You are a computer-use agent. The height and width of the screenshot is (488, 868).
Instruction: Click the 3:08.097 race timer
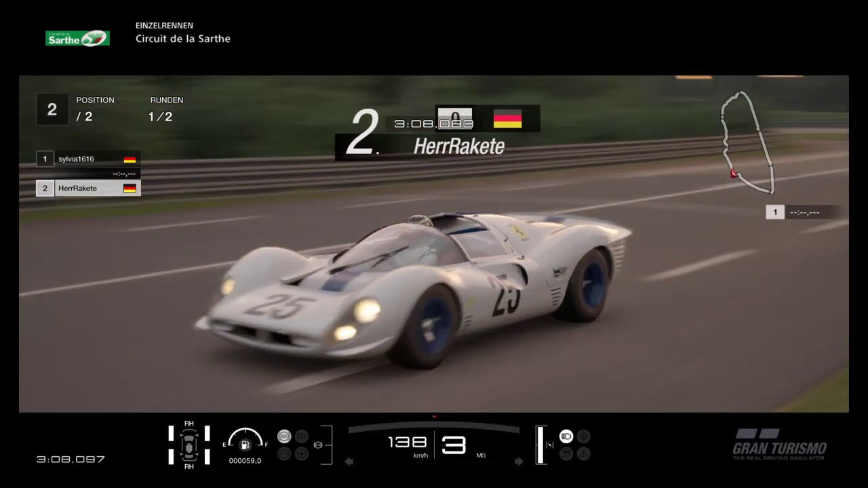tap(71, 459)
